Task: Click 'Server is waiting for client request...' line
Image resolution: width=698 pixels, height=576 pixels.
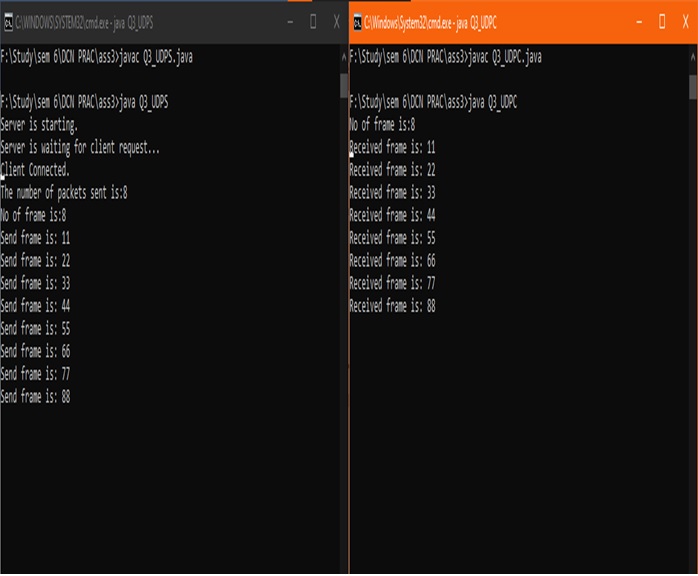Action: (80, 148)
